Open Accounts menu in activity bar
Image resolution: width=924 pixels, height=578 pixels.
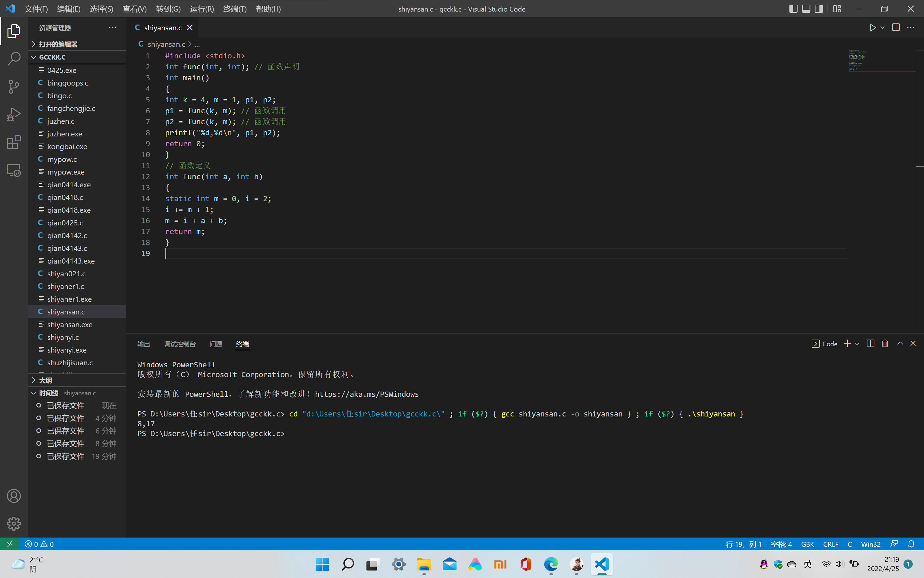click(14, 496)
